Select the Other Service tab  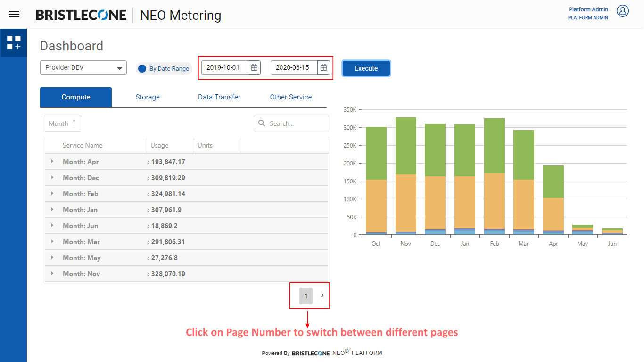click(x=291, y=97)
